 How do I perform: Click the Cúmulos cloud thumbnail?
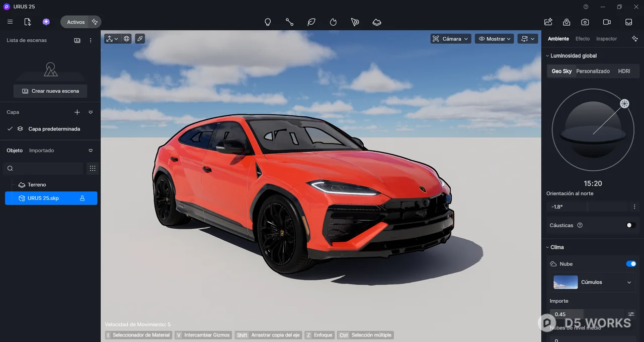coord(566,282)
